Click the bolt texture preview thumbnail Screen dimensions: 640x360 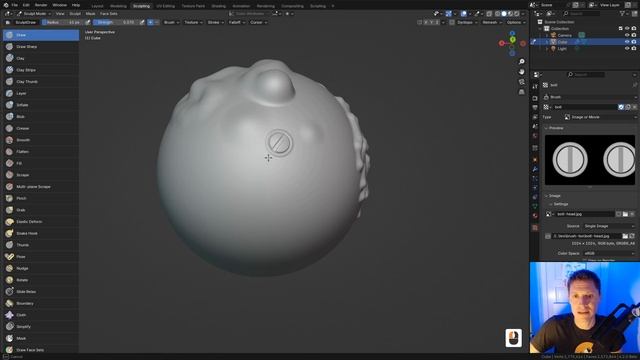click(590, 160)
